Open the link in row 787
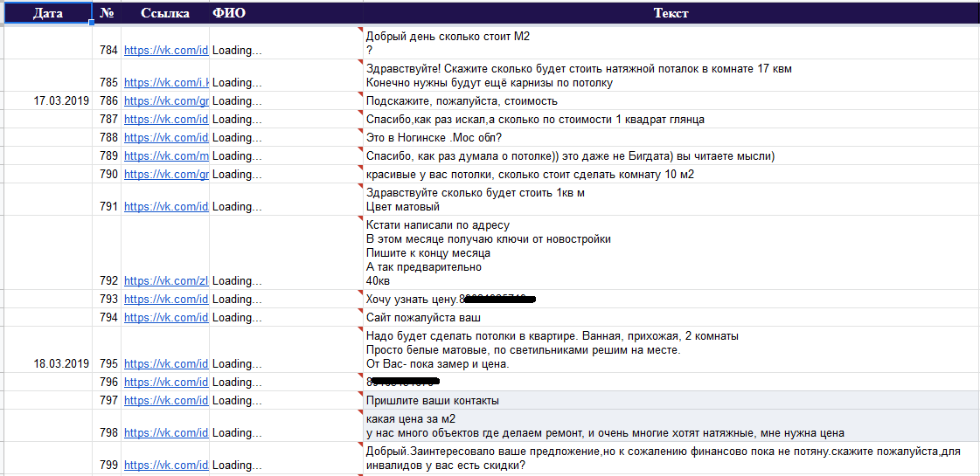980x476 pixels. coord(165,120)
